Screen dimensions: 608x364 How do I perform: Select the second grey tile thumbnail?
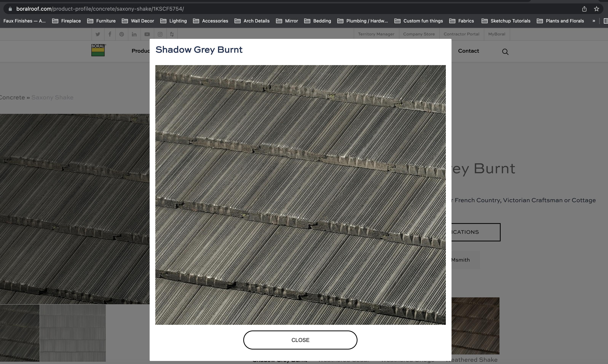point(73,333)
